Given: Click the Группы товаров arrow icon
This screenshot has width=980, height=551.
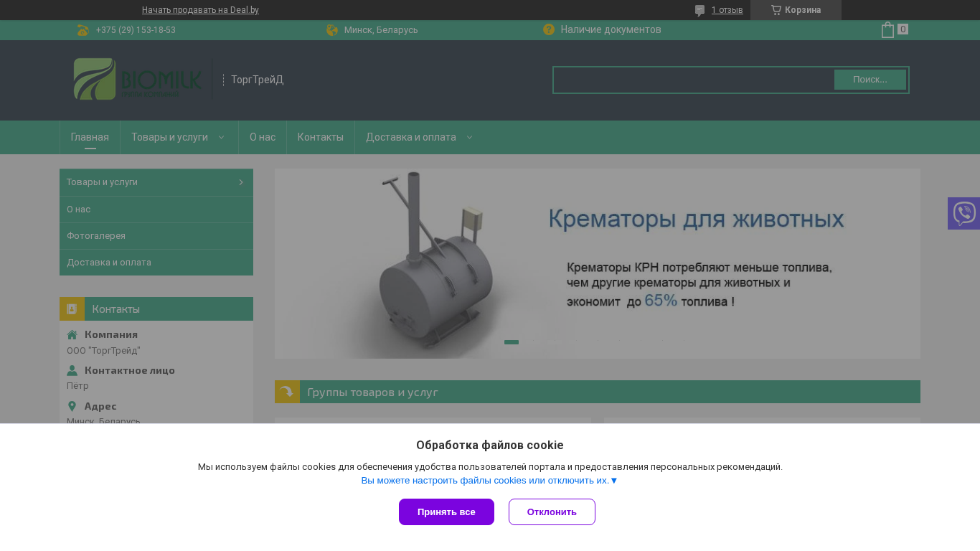Looking at the screenshot, I should (287, 392).
